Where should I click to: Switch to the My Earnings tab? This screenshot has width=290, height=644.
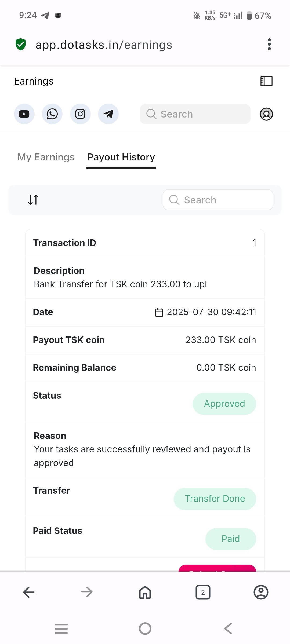coord(46,157)
